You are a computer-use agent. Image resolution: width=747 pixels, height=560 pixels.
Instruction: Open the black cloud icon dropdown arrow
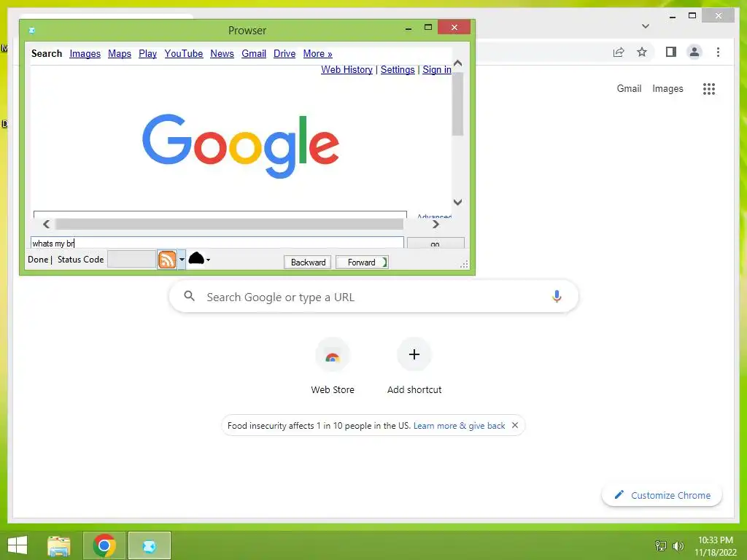[x=208, y=260]
